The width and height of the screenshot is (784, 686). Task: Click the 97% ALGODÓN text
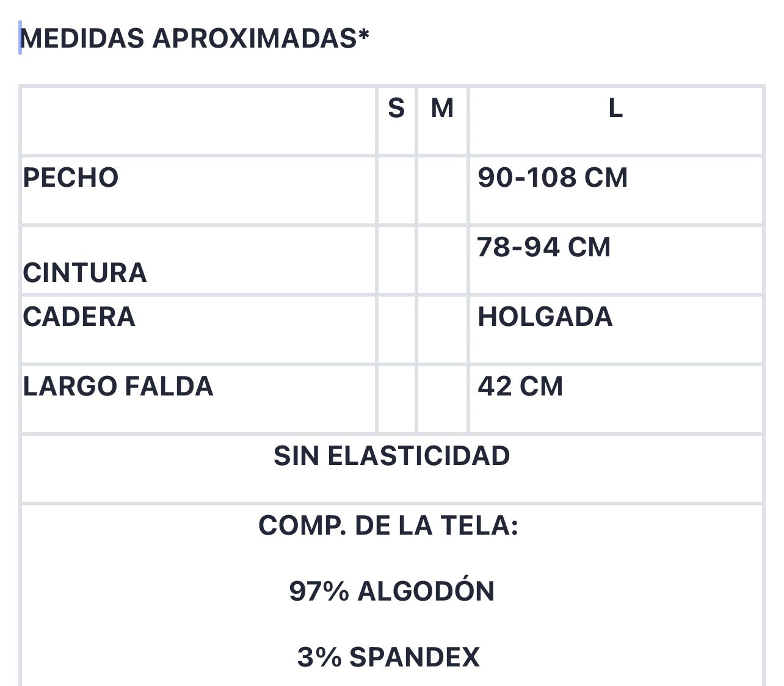tap(392, 591)
